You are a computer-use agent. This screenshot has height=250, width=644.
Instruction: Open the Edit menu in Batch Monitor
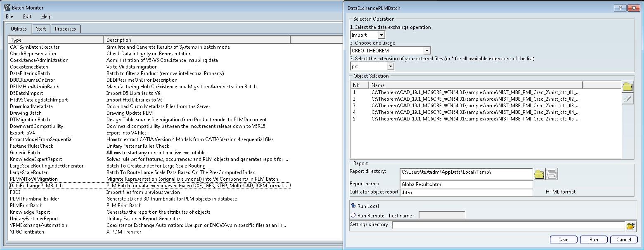pos(27,17)
